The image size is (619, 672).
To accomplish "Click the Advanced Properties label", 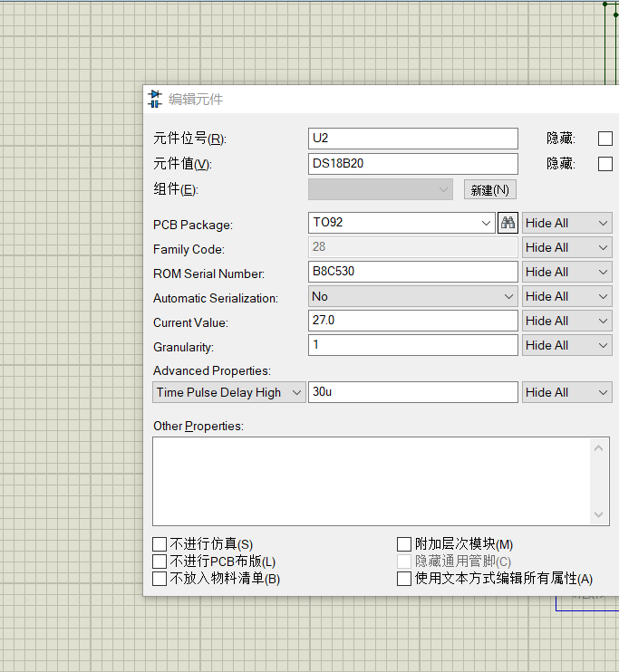I will (212, 371).
